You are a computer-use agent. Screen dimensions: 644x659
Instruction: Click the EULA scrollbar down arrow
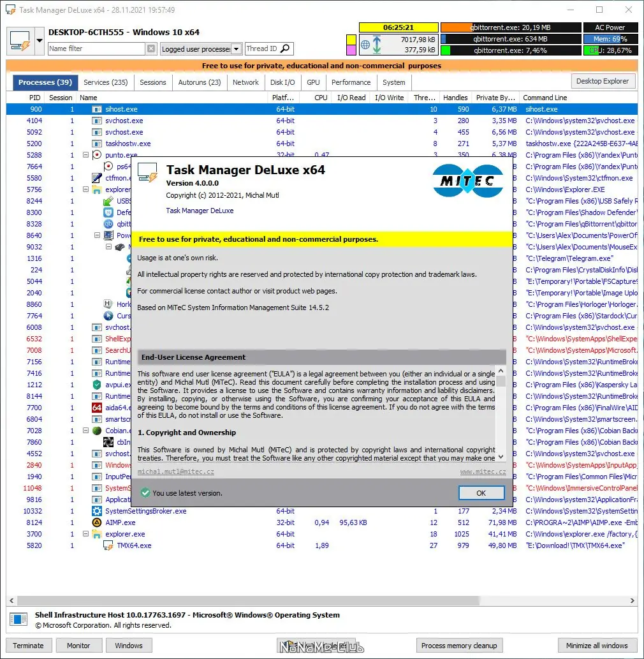point(501,456)
